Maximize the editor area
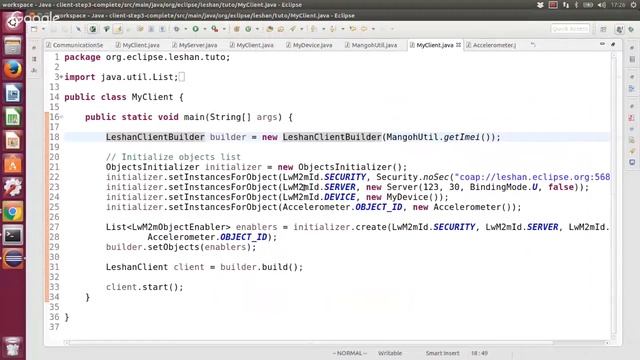The width and height of the screenshot is (640, 360). [613, 44]
